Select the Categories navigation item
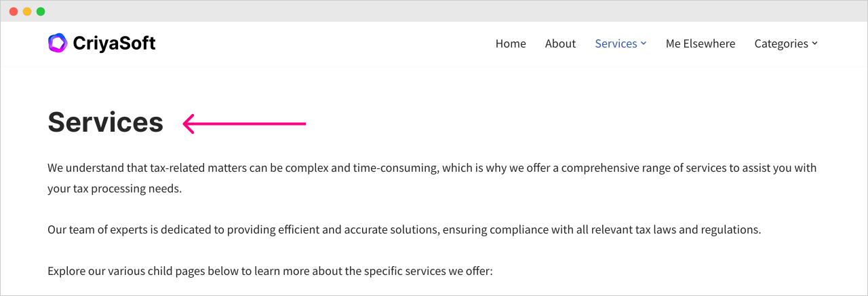This screenshot has height=296, width=868. point(781,43)
